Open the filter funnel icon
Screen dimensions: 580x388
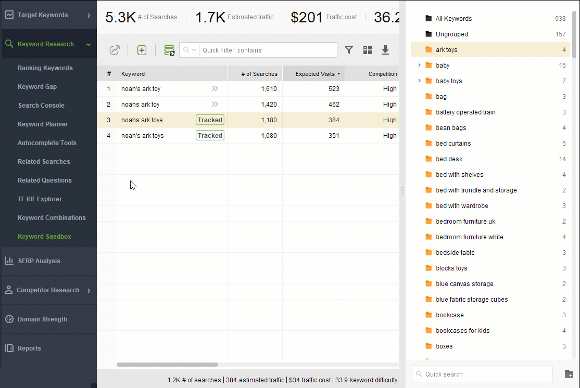pos(348,50)
